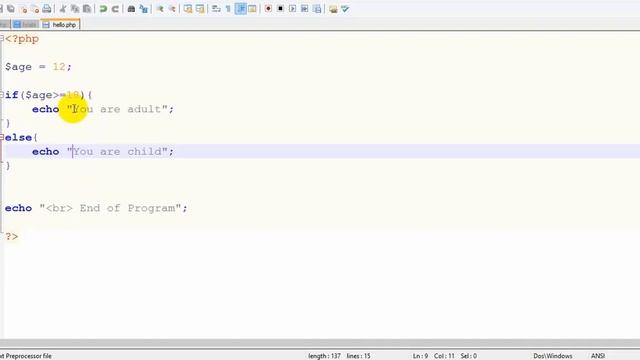Viewport: 640px width, 360px height.
Task: Click the Zoom In icon
Action: tap(160, 9)
